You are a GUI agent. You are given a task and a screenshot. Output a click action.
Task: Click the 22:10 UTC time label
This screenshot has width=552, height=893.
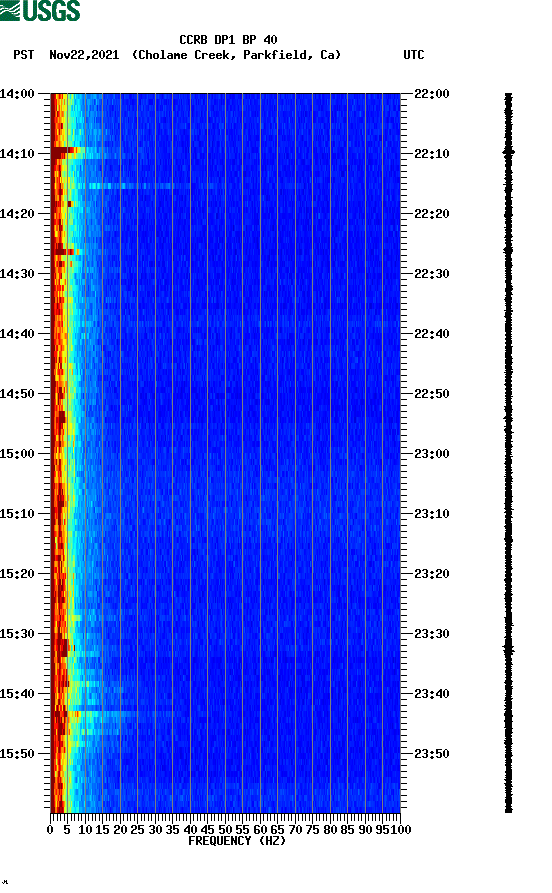click(x=432, y=154)
